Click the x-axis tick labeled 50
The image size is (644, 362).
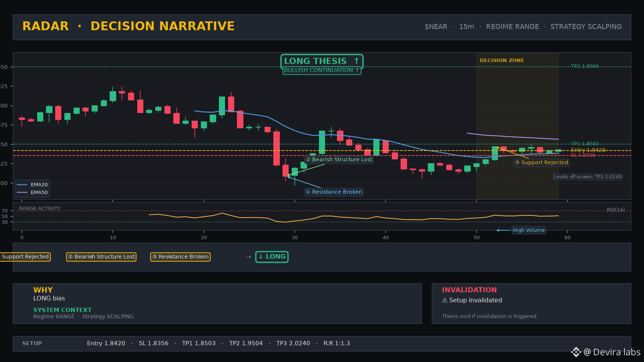476,238
